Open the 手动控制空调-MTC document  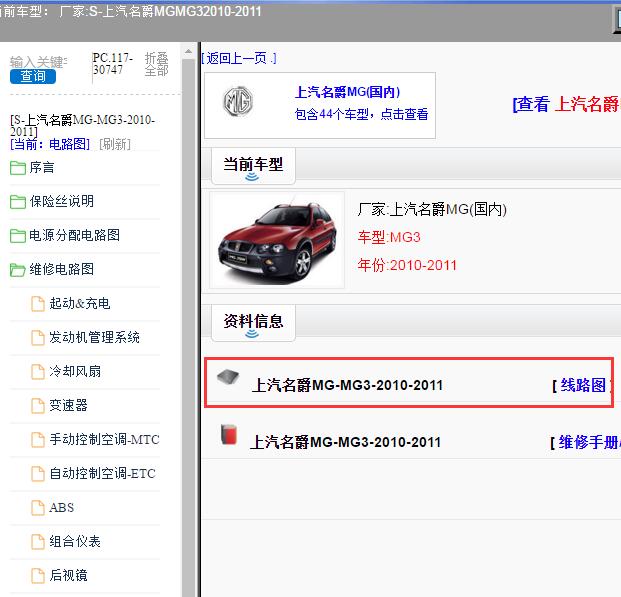(x=104, y=439)
